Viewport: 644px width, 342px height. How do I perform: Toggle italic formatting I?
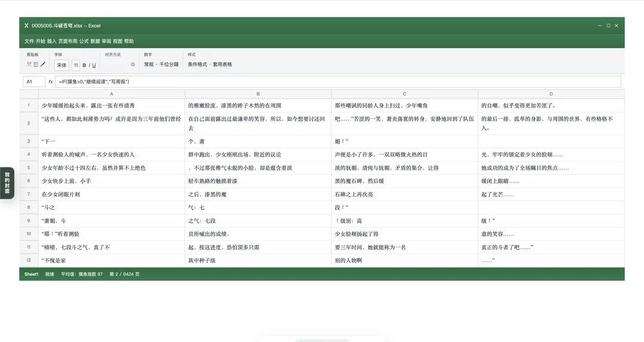[89, 66]
